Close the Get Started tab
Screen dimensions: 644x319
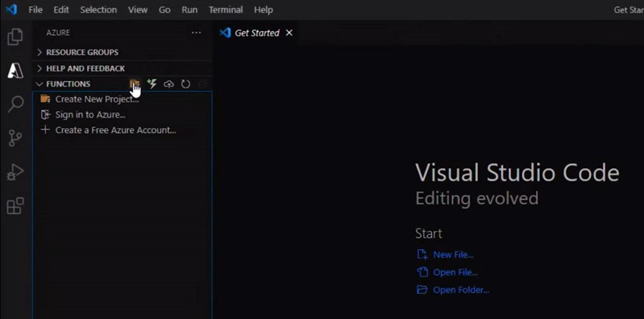(x=289, y=33)
